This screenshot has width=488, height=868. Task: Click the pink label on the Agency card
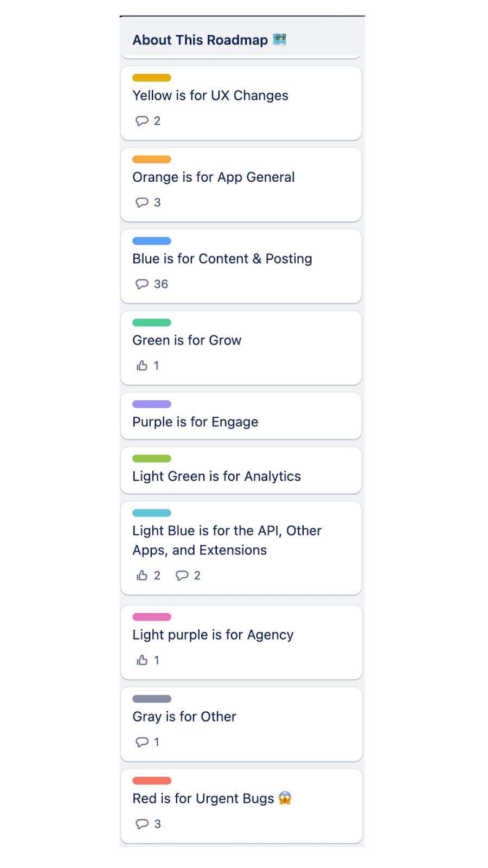click(151, 617)
